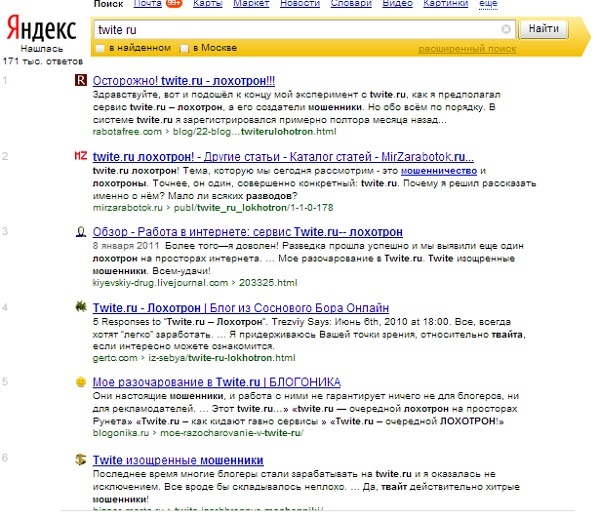Viewport: 600px width, 520px height.
Task: Open result 'Осторожно! twite.ru - лохотрон!!!'
Action: click(184, 81)
